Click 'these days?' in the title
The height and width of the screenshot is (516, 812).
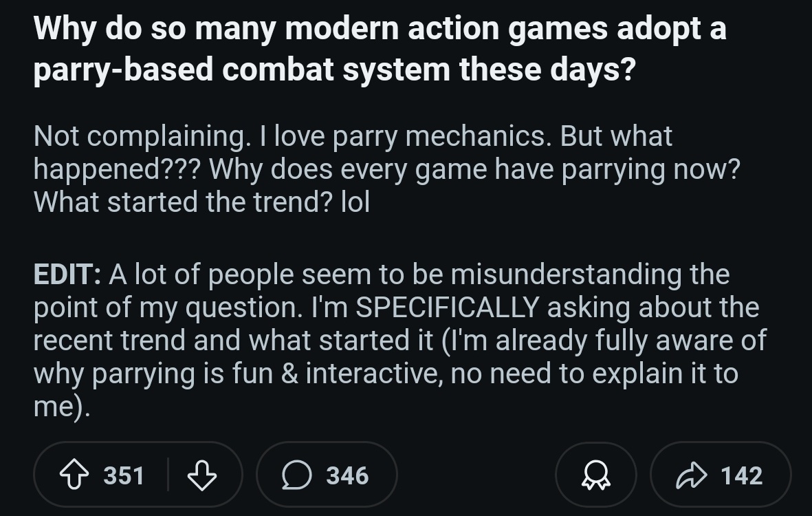click(547, 70)
